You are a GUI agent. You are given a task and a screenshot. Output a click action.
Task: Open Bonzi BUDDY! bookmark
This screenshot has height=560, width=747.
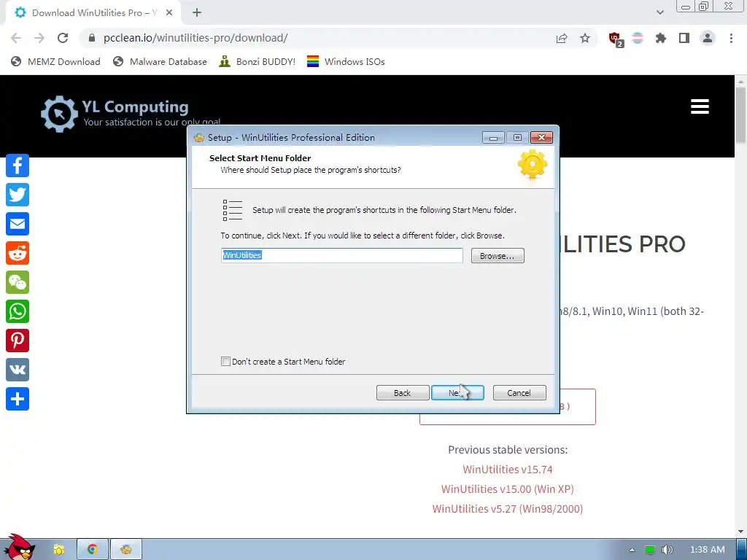(x=258, y=61)
